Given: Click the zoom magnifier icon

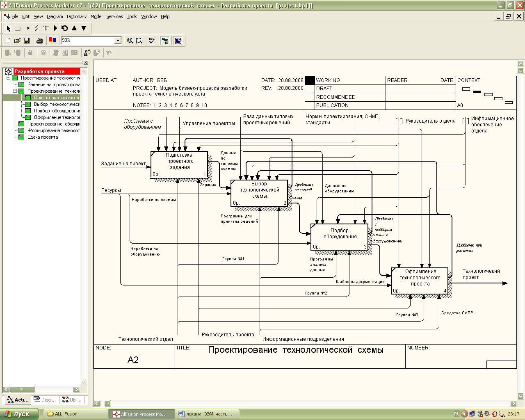Looking at the screenshot, I should click(x=130, y=41).
